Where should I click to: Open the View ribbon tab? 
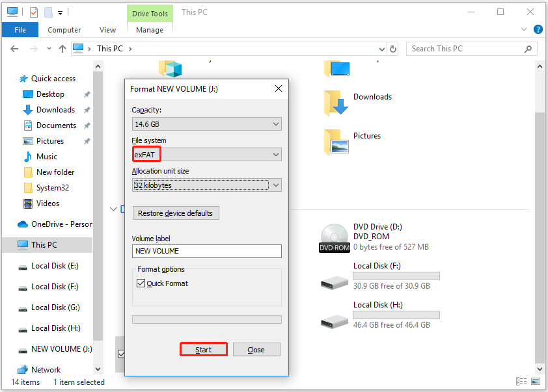(x=107, y=30)
